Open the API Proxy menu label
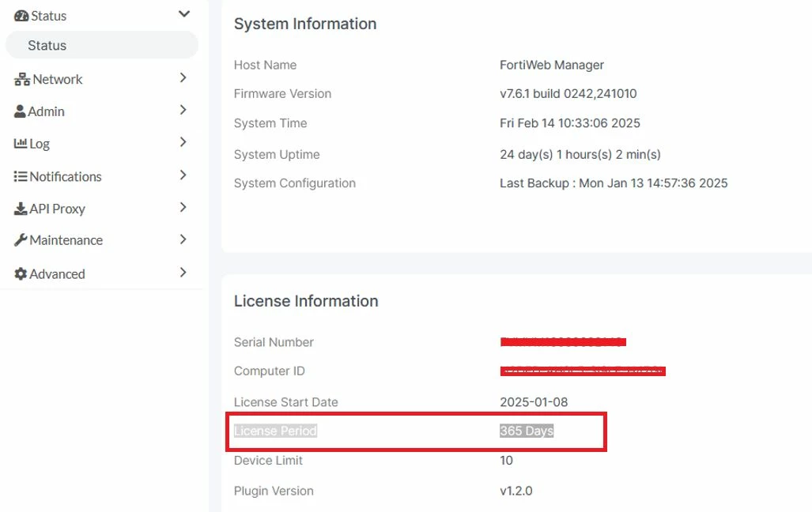This screenshot has width=812, height=512. [57, 209]
